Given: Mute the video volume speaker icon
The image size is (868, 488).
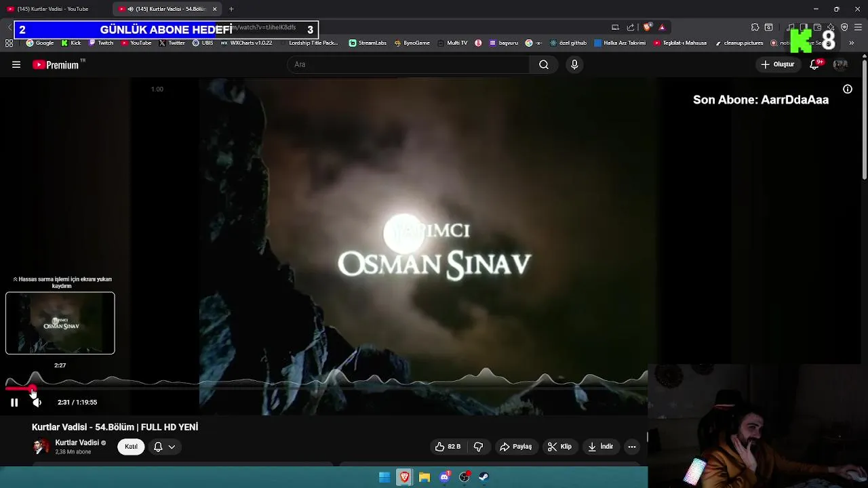Looking at the screenshot, I should (x=37, y=403).
